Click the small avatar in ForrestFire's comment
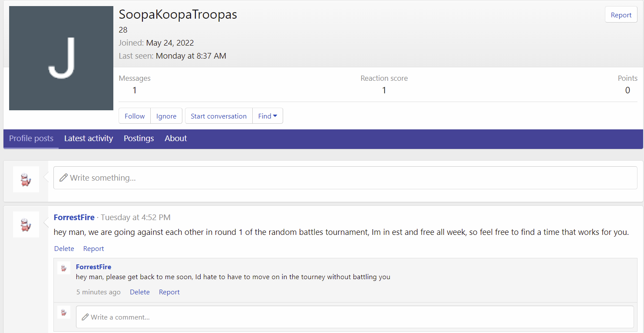Image resolution: width=644 pixels, height=333 pixels. [x=64, y=268]
